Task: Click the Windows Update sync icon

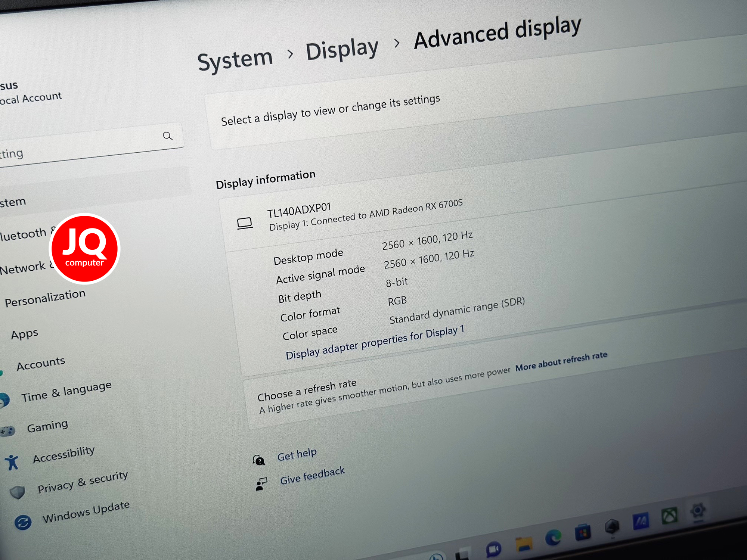Action: coord(23,522)
